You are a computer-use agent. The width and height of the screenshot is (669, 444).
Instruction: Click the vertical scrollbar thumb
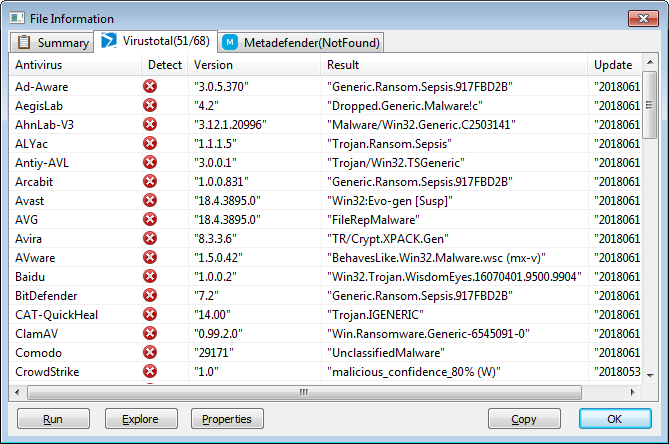650,105
